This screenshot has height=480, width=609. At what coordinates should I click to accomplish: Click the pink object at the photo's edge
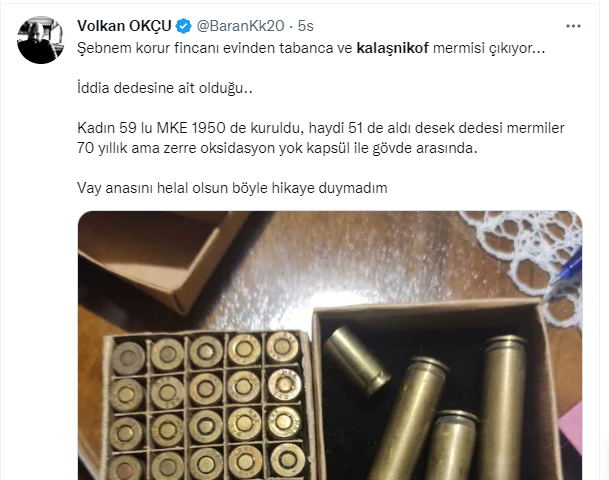[x=571, y=429]
